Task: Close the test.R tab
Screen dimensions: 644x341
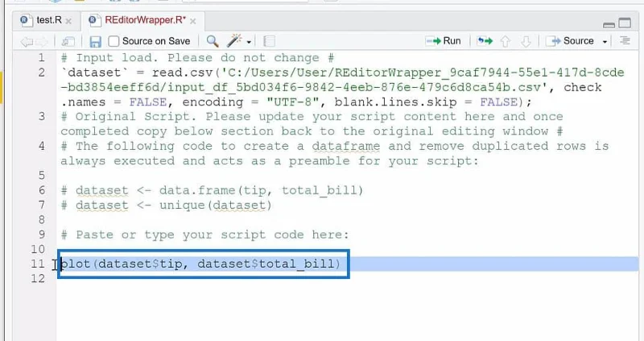Action: point(68,21)
